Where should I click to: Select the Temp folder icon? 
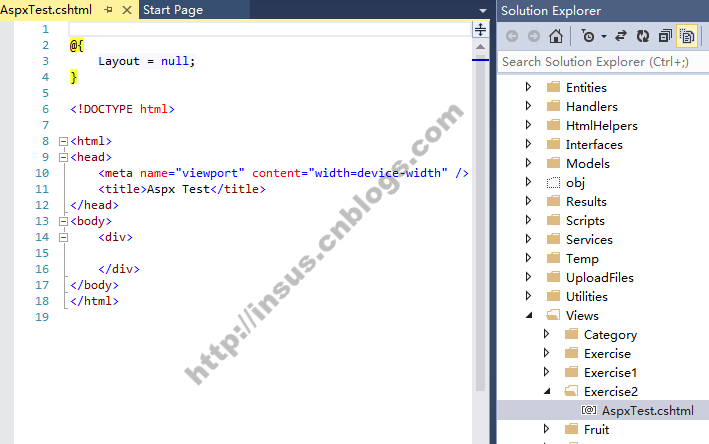553,257
